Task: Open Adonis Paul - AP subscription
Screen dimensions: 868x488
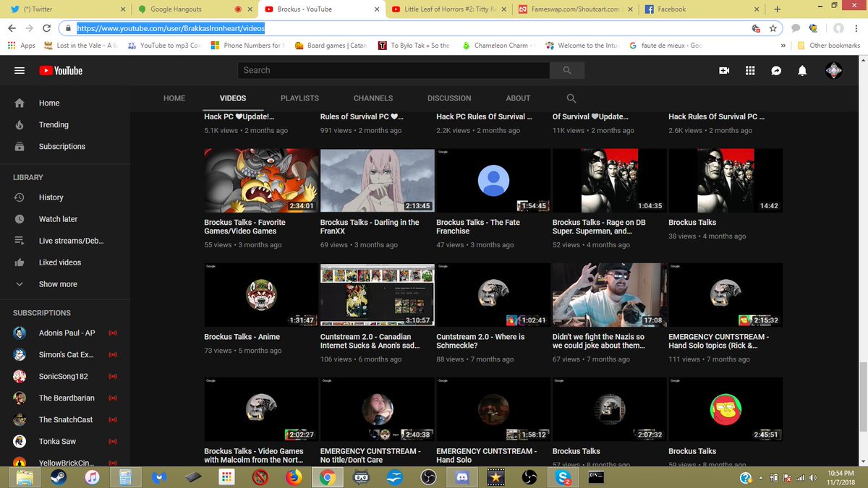Action: (65, 333)
